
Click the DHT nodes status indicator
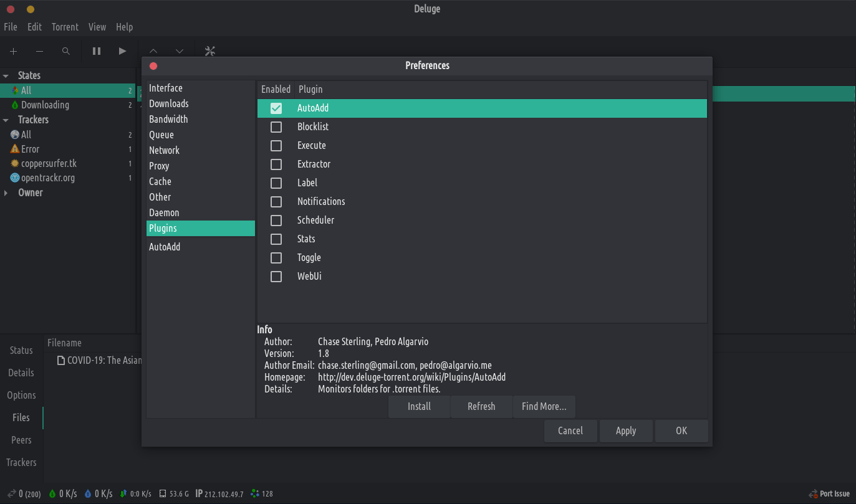(x=262, y=493)
